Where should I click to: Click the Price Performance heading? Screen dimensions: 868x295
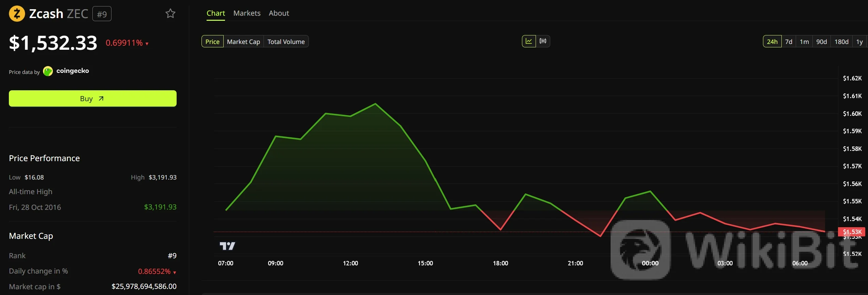tap(44, 158)
